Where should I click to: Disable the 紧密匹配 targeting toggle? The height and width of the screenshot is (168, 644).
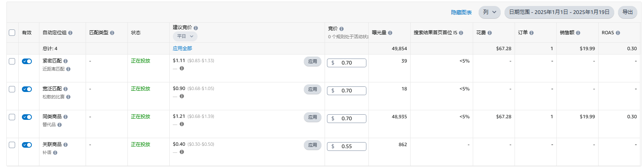(x=27, y=61)
